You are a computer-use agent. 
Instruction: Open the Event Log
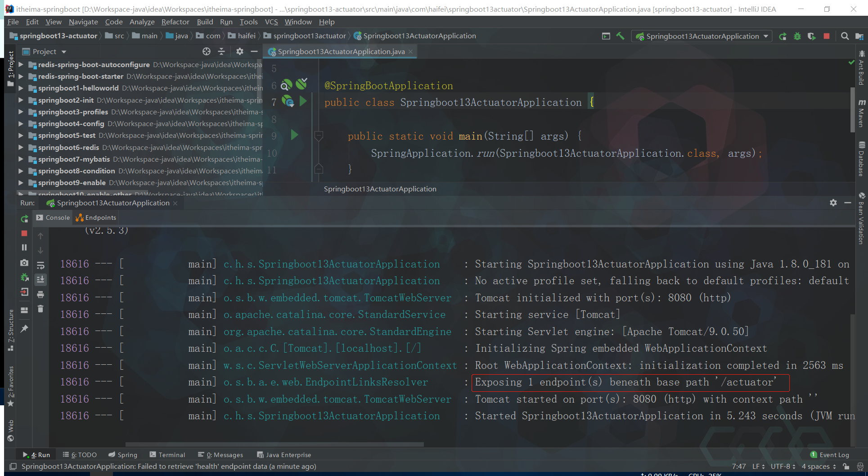[829, 455]
